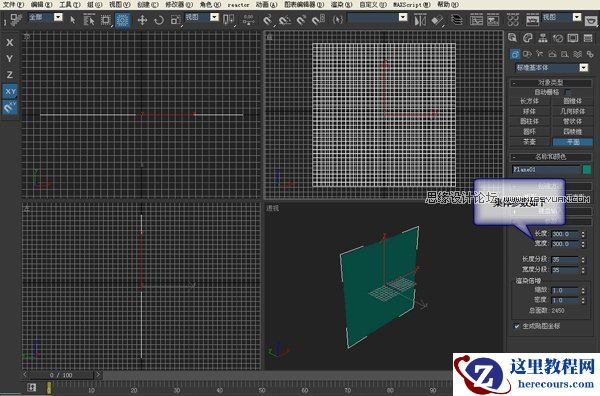This screenshot has width=600, height=396.
Task: Click the selection link icon at toolbar start
Action: click(x=16, y=20)
